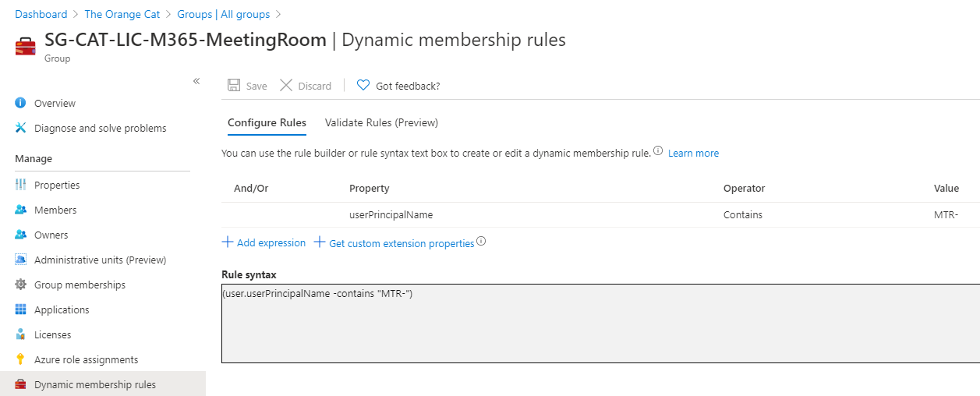Click inside the Rule syntax text box
This screenshot has width=980, height=396.
[x=600, y=324]
